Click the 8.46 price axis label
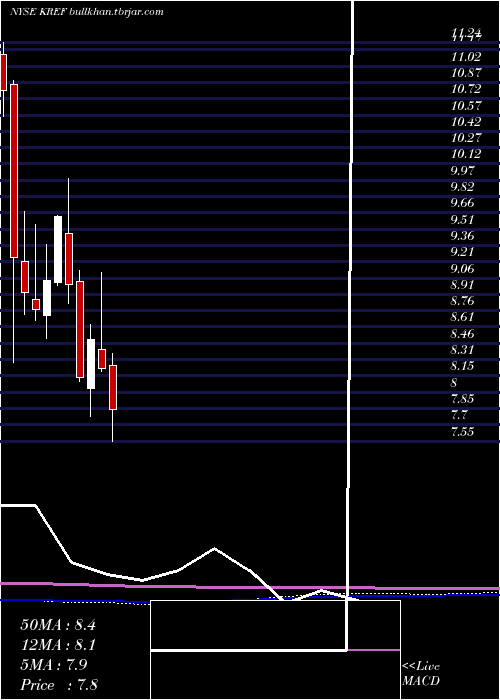 click(463, 334)
